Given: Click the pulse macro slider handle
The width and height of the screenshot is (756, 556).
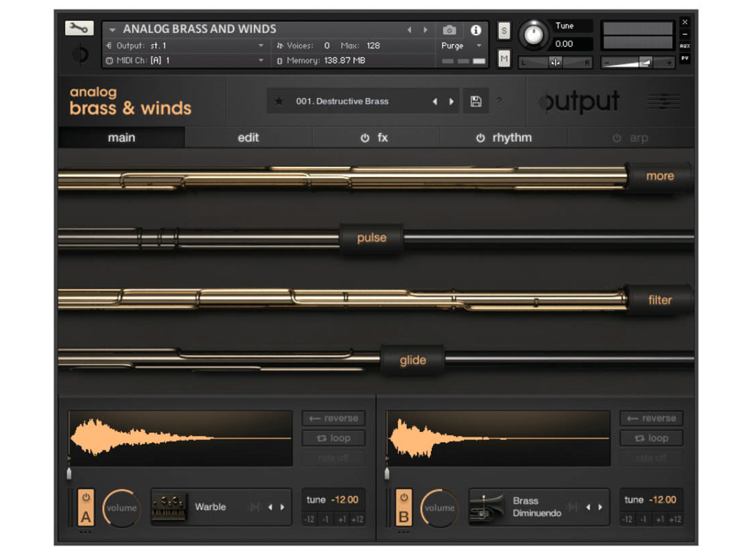Looking at the screenshot, I should point(372,237).
